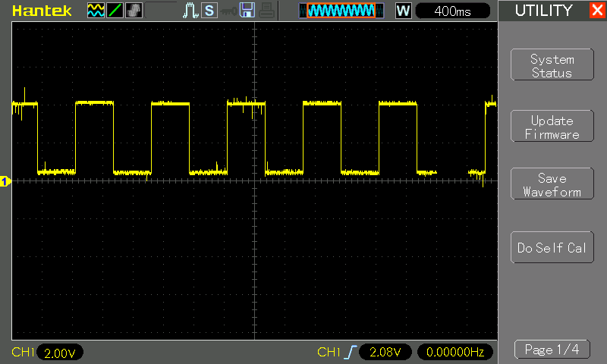Screen dimensions: 607x364
Task: Click the floppy disk save icon
Action: (x=247, y=11)
